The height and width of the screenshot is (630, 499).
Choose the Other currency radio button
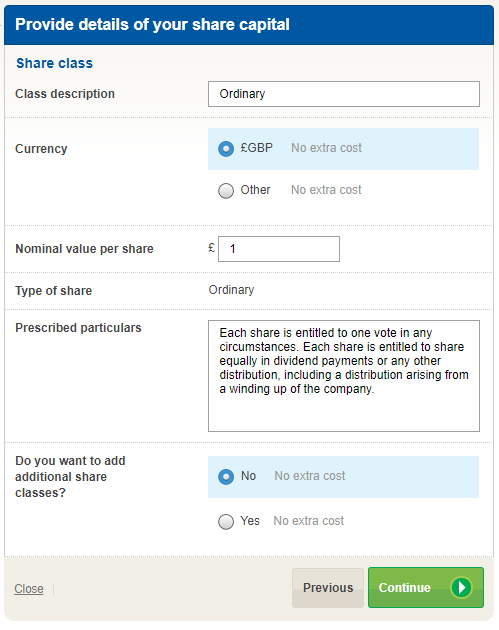(x=226, y=190)
